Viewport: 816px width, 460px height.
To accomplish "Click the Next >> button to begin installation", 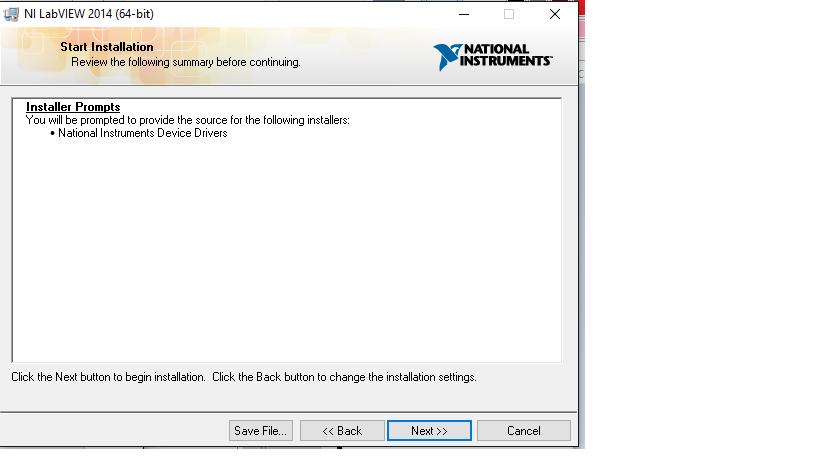I will (429, 431).
